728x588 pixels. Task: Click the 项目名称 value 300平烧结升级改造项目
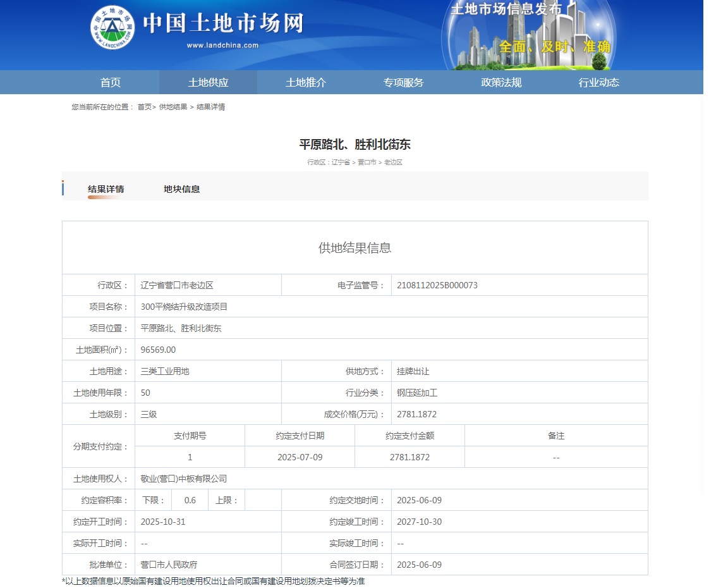(x=184, y=307)
